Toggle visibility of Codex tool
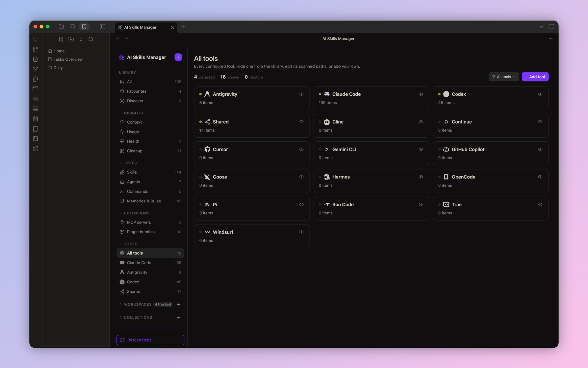 pos(540,94)
